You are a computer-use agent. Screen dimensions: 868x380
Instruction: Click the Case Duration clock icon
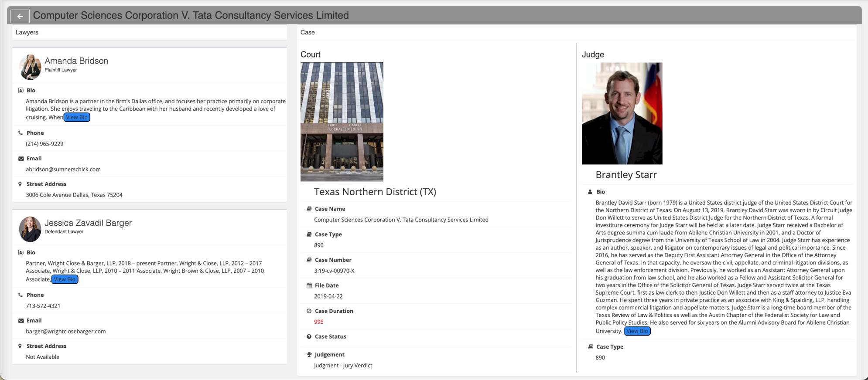coord(309,311)
